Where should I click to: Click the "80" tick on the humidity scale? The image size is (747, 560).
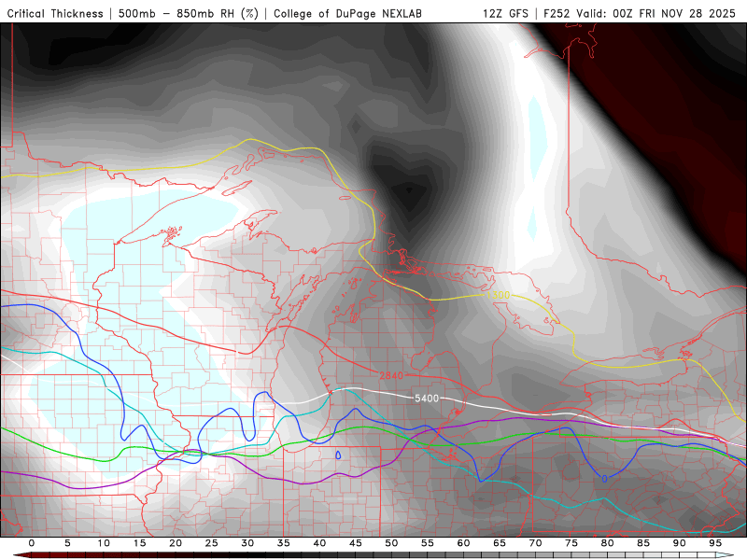[x=608, y=543]
